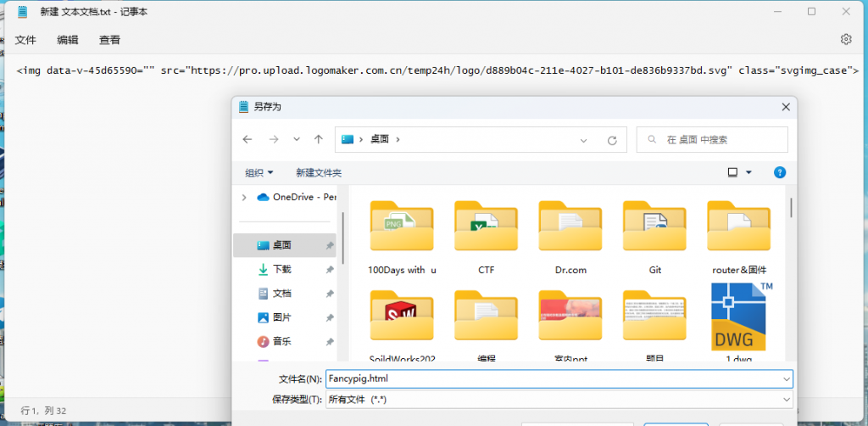Viewport: 868px width, 426px height.
Task: Select 图片 in navigation pane
Action: tap(275, 317)
